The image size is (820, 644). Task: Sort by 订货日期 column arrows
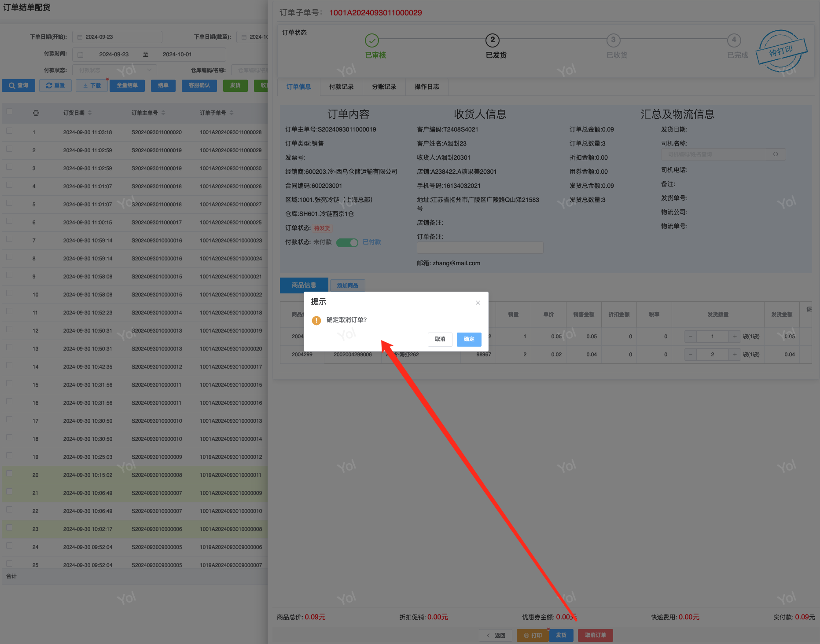(x=90, y=113)
